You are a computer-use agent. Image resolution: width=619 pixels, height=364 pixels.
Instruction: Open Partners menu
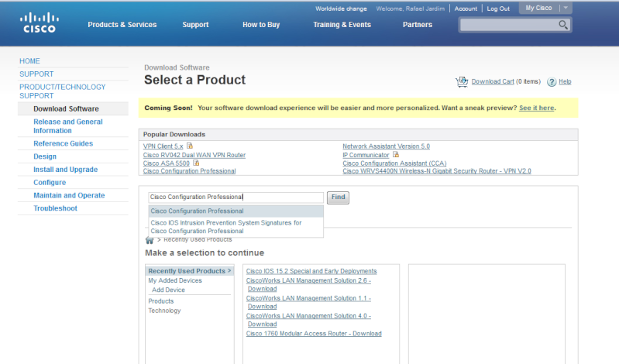coord(418,25)
